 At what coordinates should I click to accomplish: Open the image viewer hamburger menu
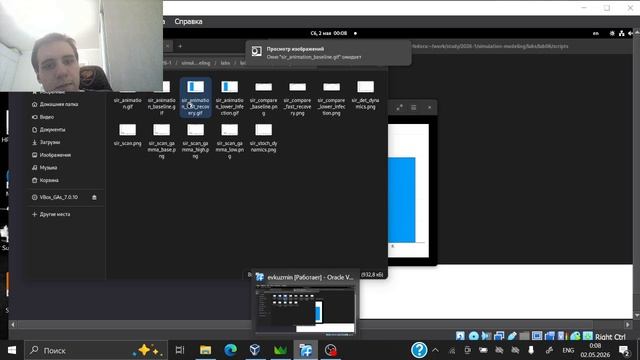(413, 107)
